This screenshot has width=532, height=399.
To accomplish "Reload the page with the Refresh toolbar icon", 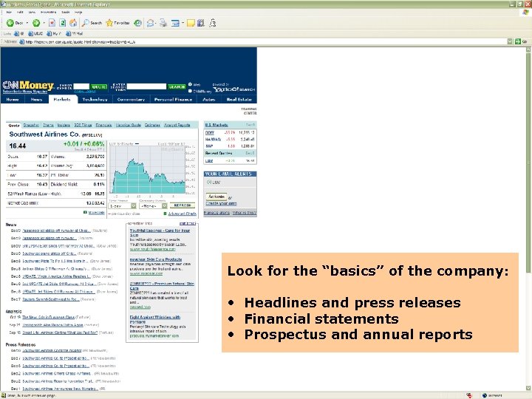I will [x=62, y=23].
